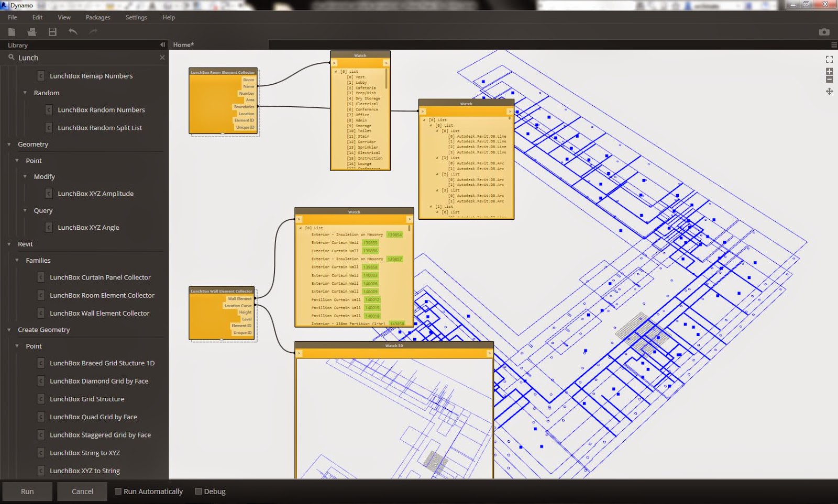
Task: Enable Debug mode
Action: point(198,491)
